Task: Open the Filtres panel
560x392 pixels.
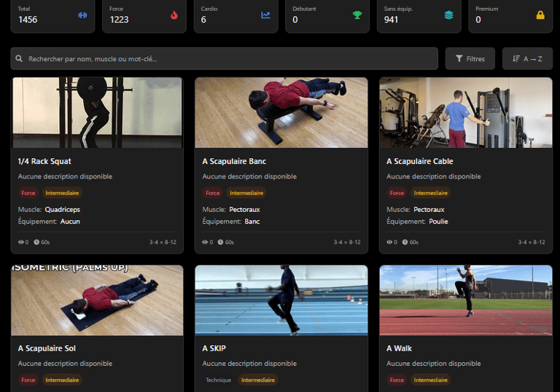Action: pyautogui.click(x=470, y=58)
